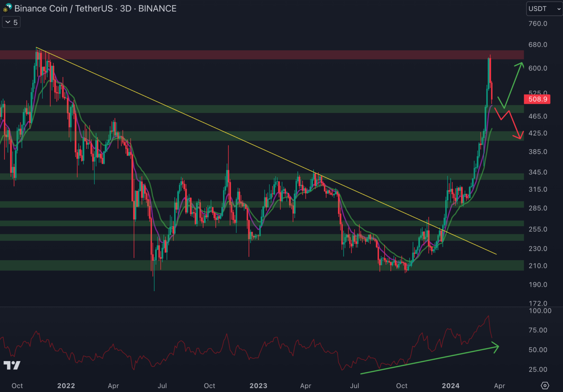Select the green RSI trend arrow
Screen dimensions: 563x392
(428, 360)
